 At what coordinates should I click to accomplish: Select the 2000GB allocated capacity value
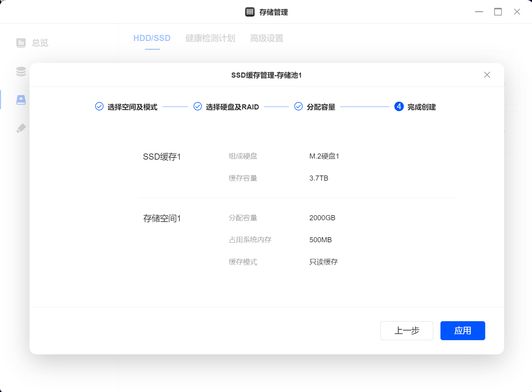pos(322,218)
